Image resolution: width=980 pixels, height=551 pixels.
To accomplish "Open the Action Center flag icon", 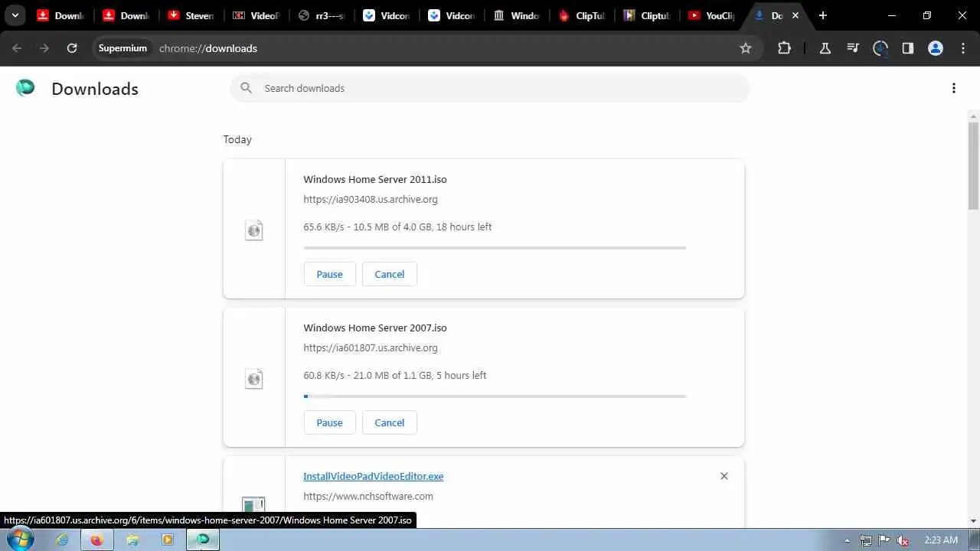I will [884, 540].
